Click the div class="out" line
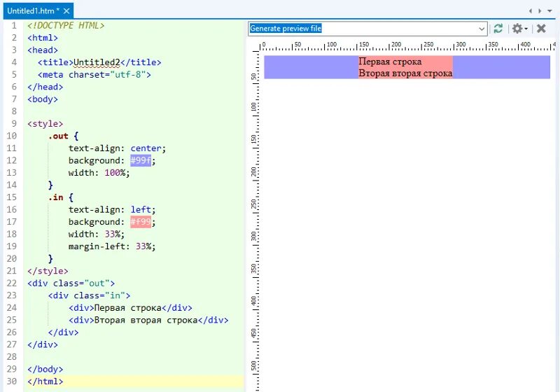 pos(71,283)
